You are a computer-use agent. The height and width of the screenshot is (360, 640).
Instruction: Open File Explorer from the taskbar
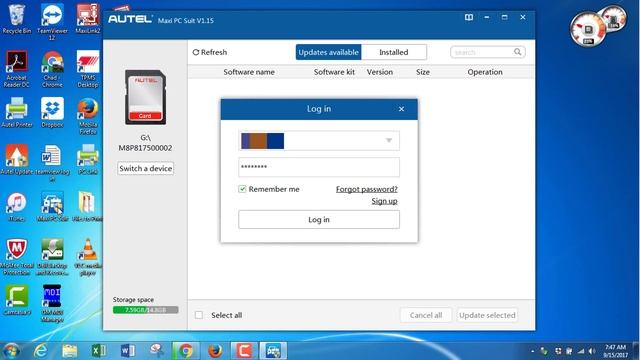coord(70,351)
